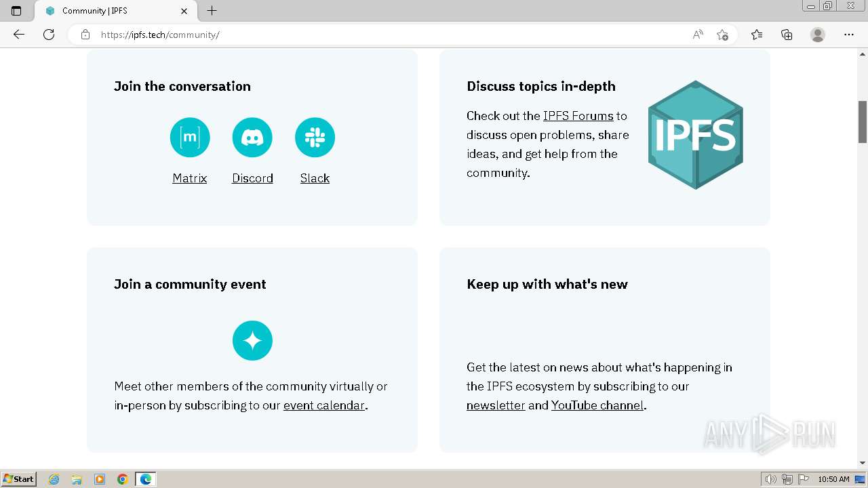Screen dimensions: 868x488
Task: Open the Windows Start menu
Action: point(19,479)
